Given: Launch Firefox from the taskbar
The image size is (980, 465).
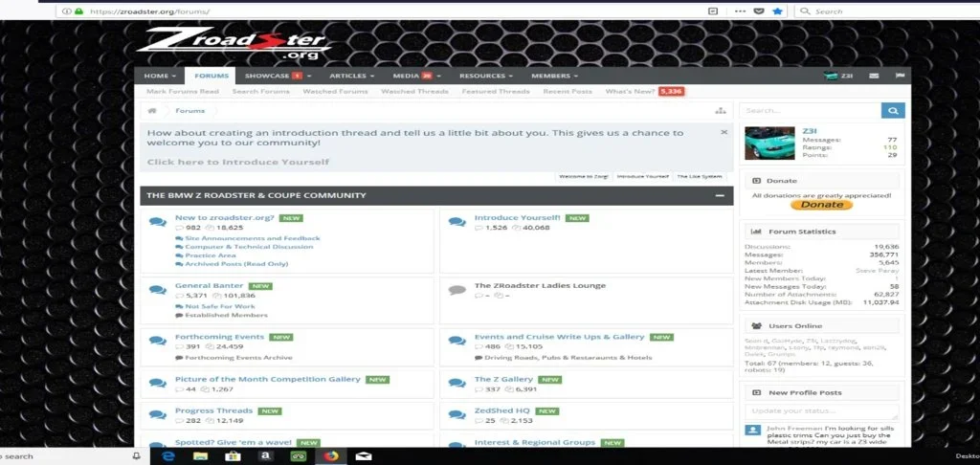Looking at the screenshot, I should coord(330,456).
